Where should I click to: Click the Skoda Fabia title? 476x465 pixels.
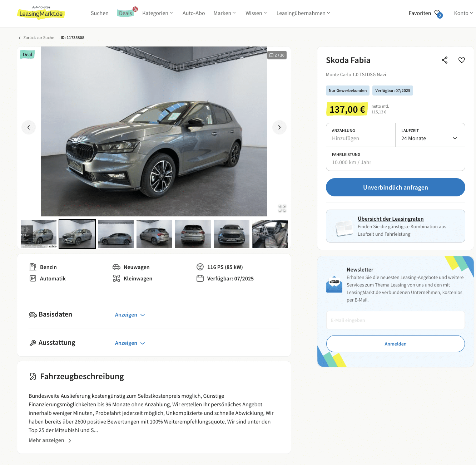(x=348, y=60)
